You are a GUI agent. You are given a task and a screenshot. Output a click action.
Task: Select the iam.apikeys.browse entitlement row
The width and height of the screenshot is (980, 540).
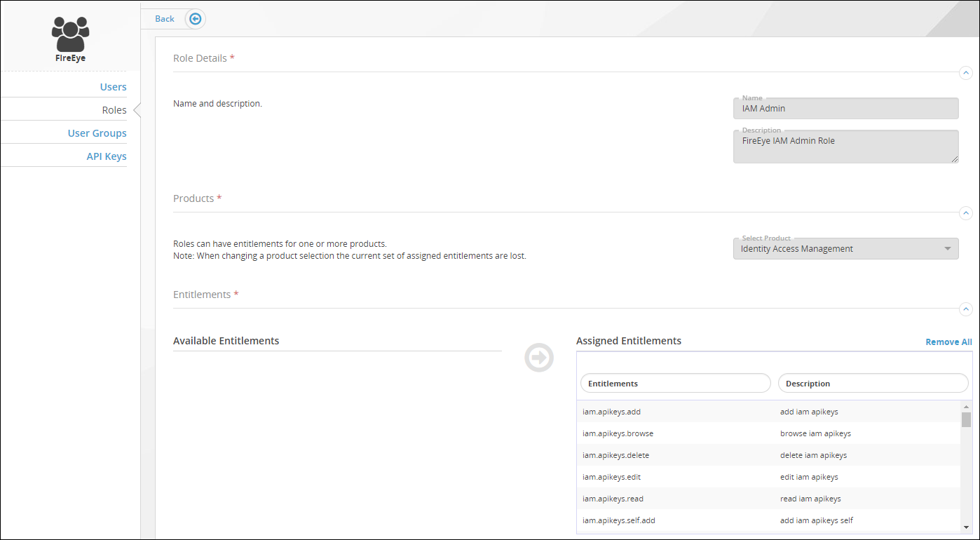pyautogui.click(x=768, y=433)
